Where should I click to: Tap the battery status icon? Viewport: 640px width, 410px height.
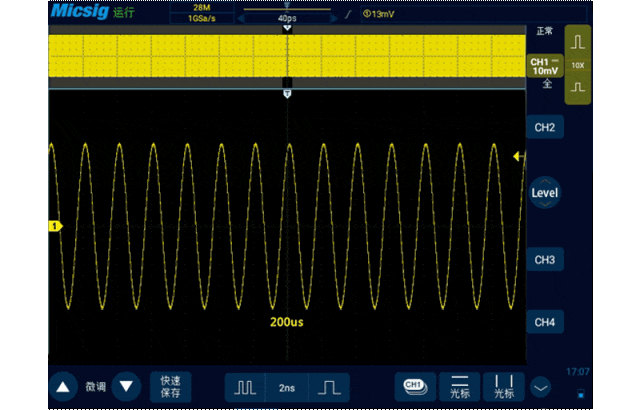click(581, 394)
